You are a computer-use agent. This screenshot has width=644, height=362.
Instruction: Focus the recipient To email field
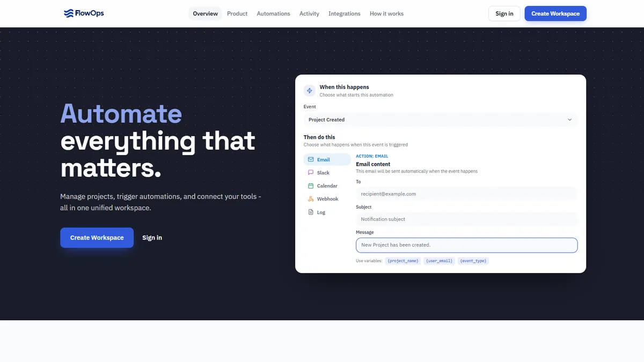[x=467, y=194]
